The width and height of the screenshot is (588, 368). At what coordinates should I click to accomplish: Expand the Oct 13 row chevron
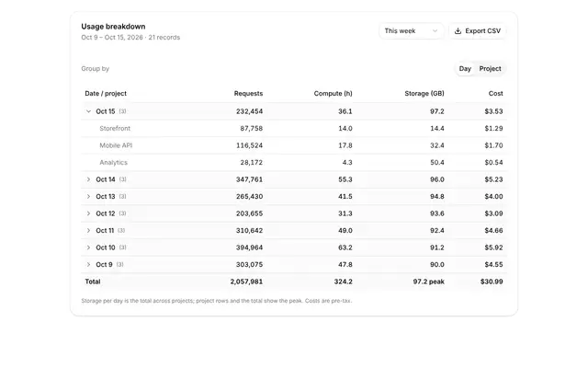88,196
